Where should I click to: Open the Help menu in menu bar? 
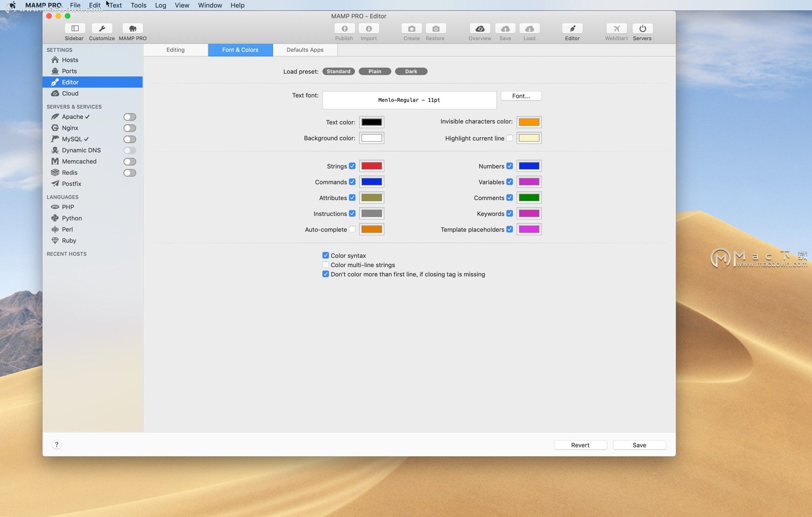coord(238,5)
